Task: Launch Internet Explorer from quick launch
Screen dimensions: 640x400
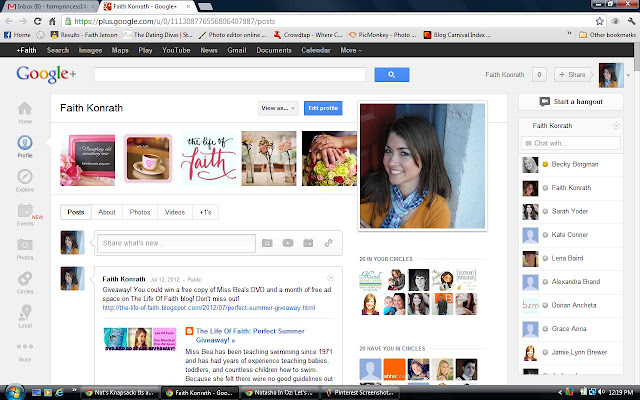Action: click(60, 393)
